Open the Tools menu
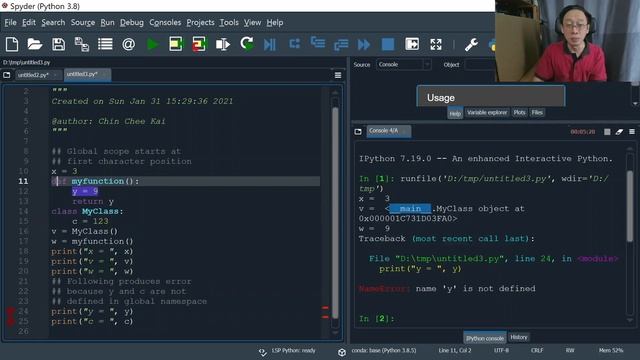 pyautogui.click(x=229, y=22)
